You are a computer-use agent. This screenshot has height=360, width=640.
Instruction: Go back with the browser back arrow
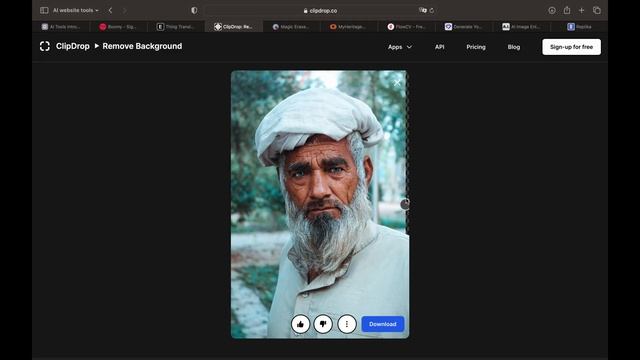tap(110, 10)
